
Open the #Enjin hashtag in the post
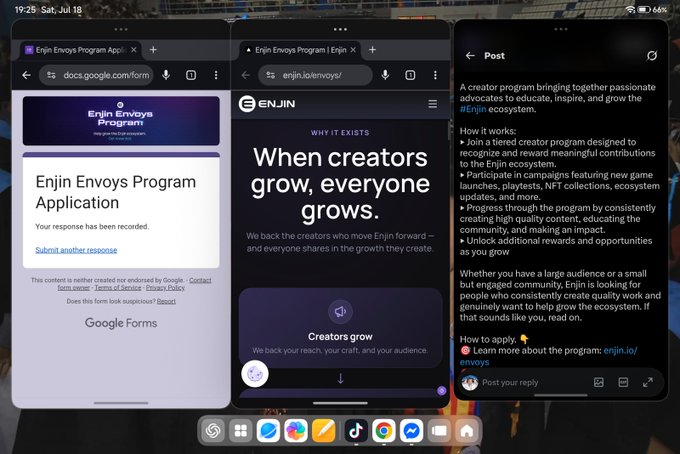coord(473,109)
